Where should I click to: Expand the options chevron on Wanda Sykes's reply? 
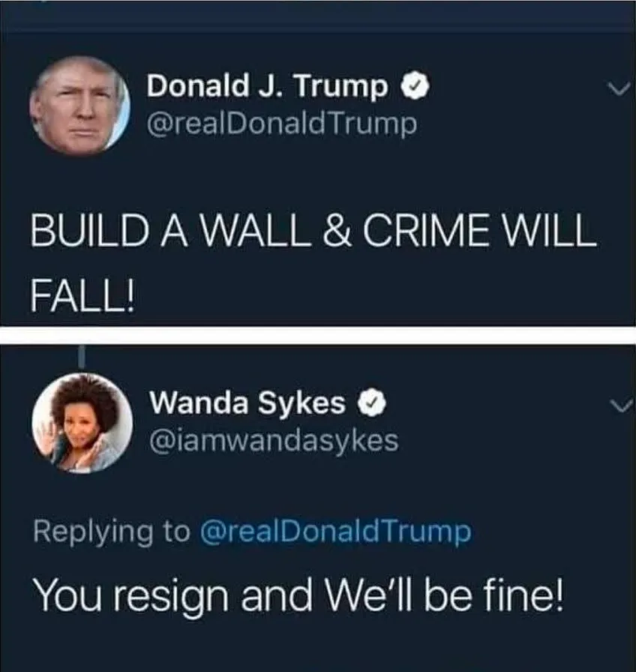(x=621, y=406)
